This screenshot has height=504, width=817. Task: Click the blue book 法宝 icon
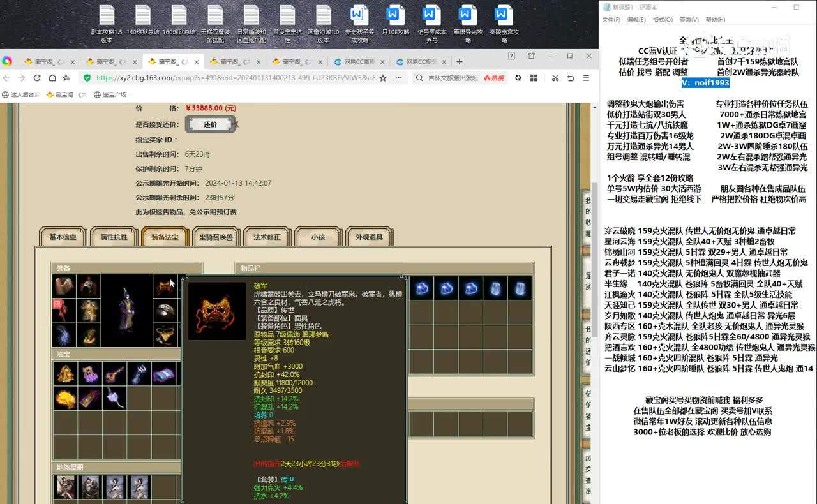163,374
